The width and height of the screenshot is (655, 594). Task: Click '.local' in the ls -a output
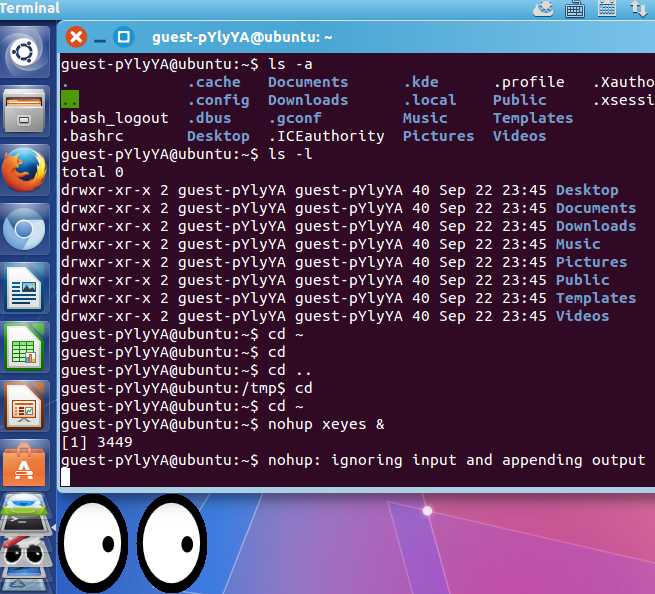tap(430, 100)
